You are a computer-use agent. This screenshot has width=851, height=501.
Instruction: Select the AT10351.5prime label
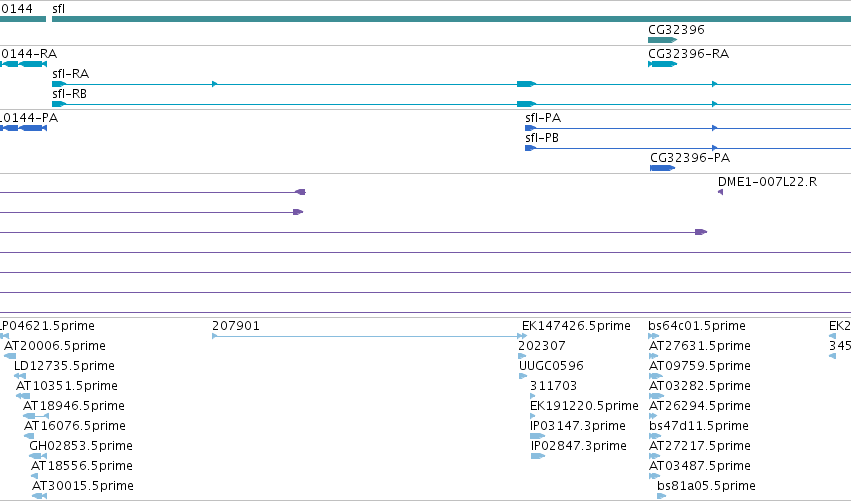click(67, 386)
